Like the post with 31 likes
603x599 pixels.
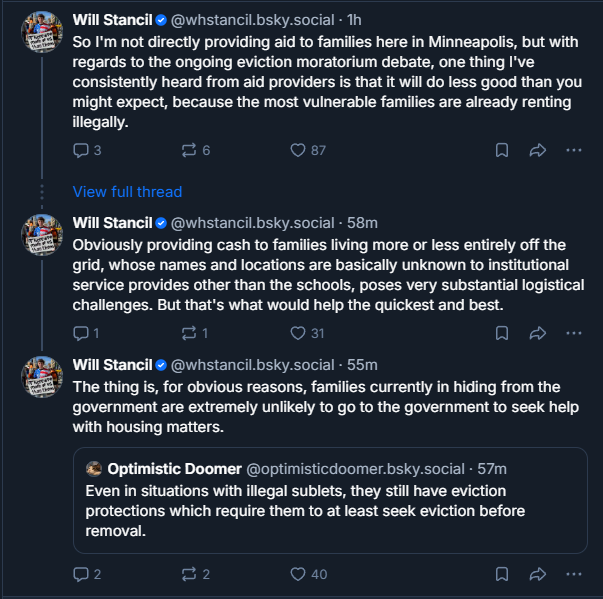pyautogui.click(x=307, y=333)
